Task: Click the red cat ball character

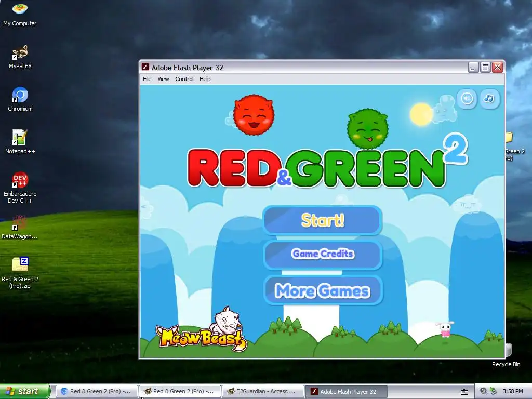Action: pyautogui.click(x=254, y=115)
